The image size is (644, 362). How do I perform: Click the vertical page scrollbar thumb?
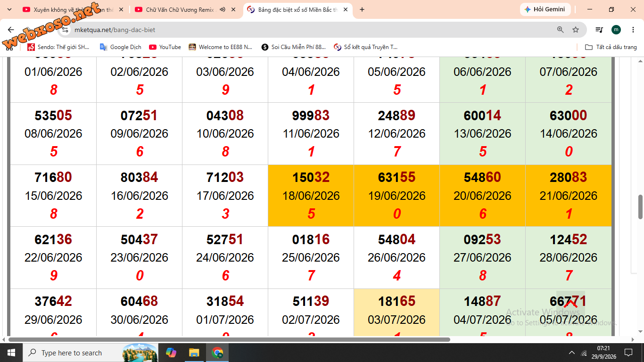640,206
